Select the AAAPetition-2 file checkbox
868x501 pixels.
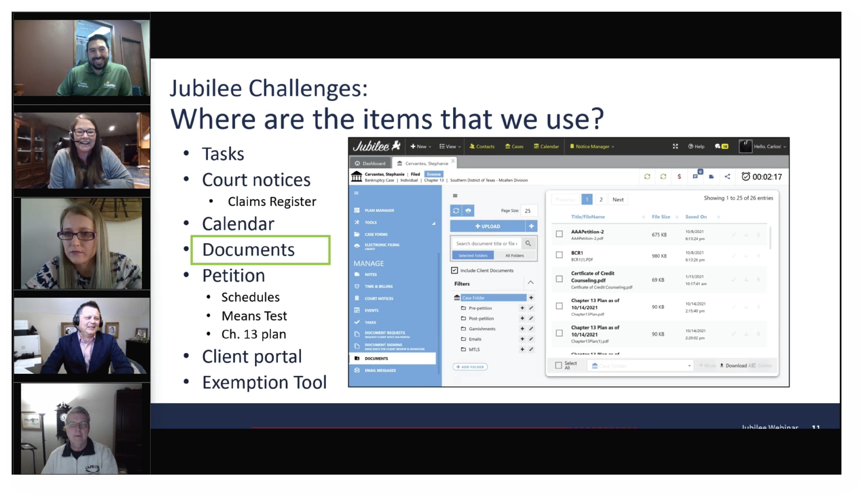click(x=559, y=234)
